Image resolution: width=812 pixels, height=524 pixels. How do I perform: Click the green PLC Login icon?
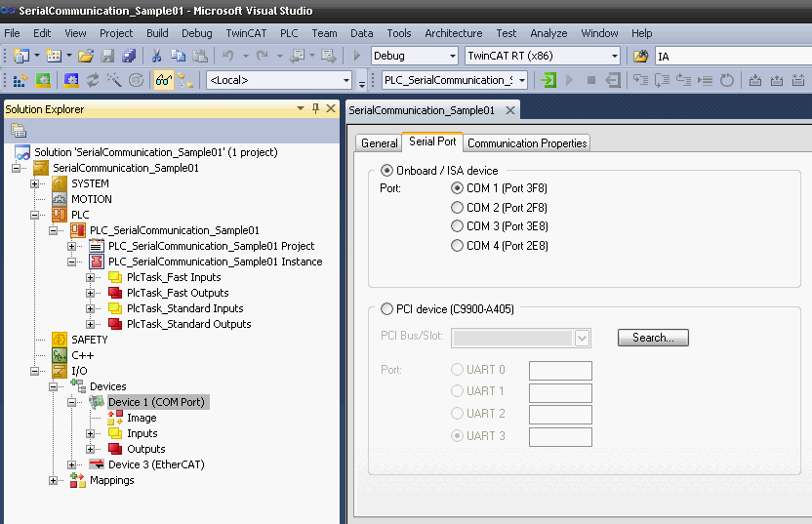[x=548, y=80]
